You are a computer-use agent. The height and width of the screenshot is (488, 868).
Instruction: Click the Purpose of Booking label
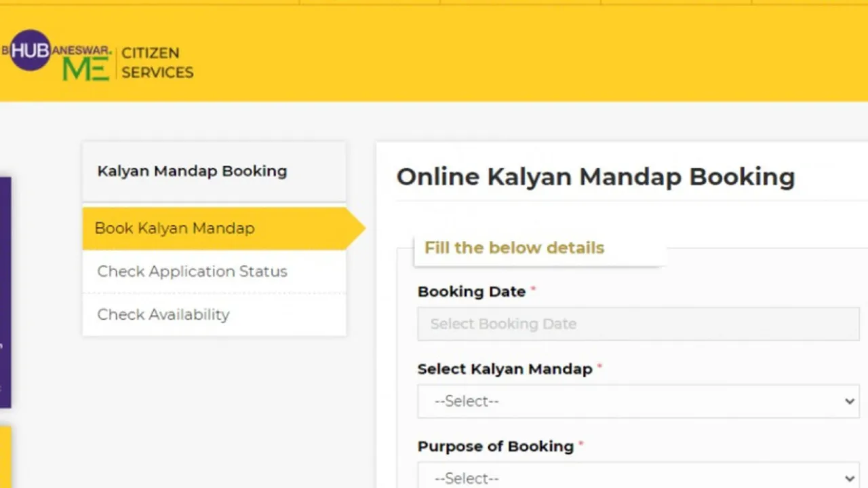(x=495, y=446)
